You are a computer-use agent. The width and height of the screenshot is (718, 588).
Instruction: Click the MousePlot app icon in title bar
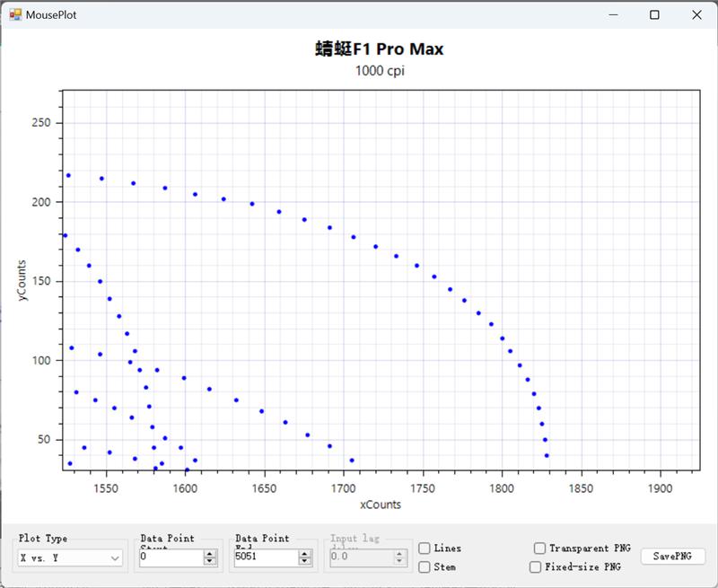point(14,14)
